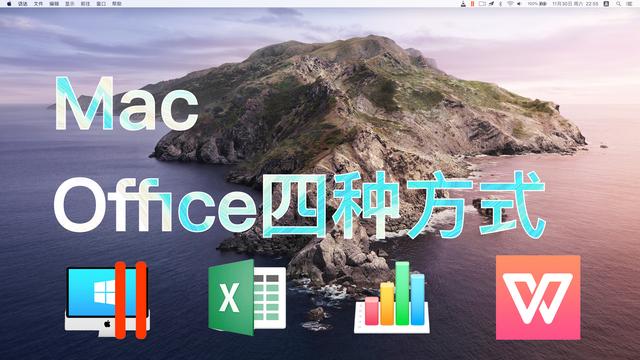Click the Bluetooth icon in menu bar
640x360 pixels.
coord(500,4)
